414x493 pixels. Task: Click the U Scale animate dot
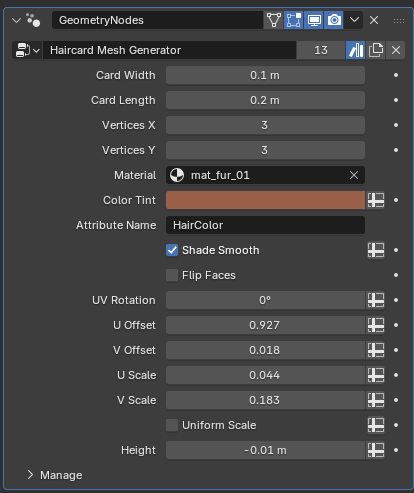(x=396, y=375)
